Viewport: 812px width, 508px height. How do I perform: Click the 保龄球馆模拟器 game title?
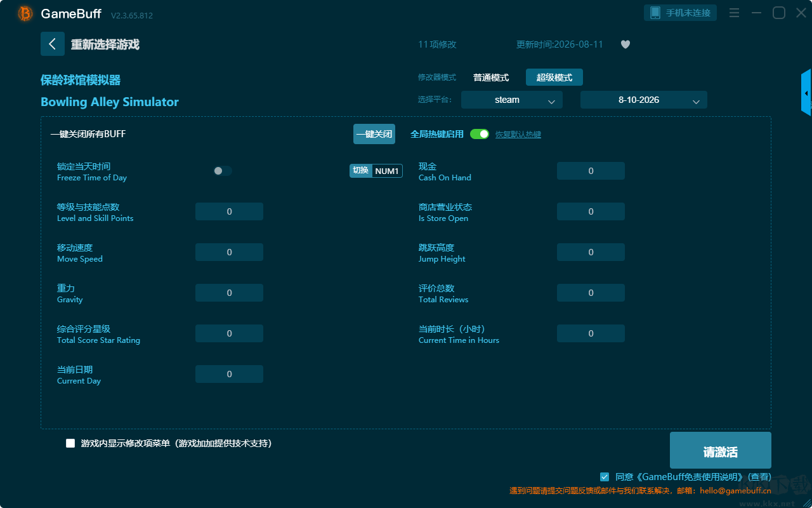(x=81, y=80)
